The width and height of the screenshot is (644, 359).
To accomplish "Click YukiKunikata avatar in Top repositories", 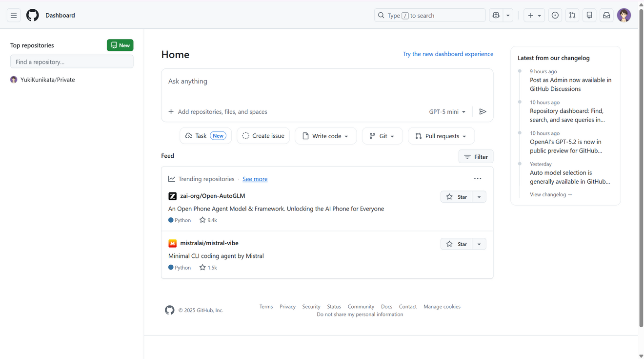I will 14,80.
